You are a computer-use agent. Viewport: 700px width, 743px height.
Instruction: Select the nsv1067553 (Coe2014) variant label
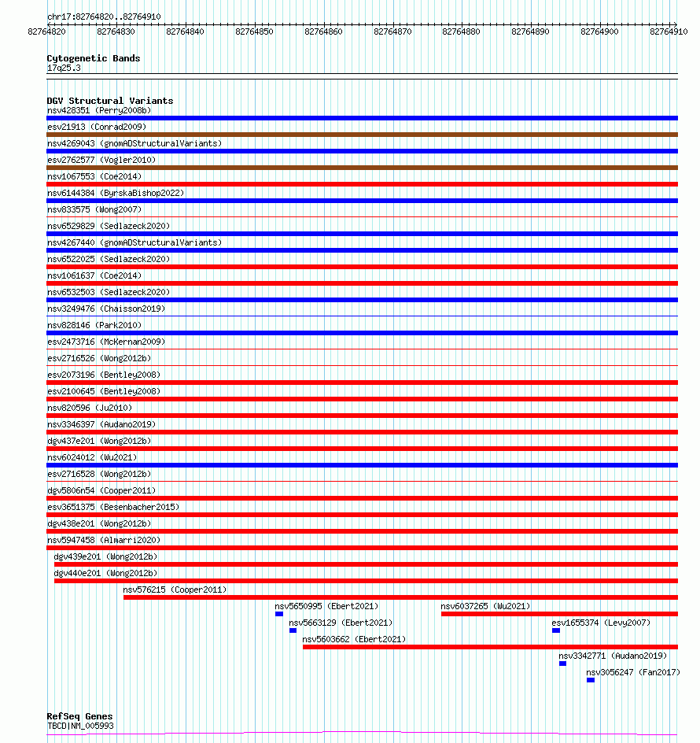click(x=94, y=176)
